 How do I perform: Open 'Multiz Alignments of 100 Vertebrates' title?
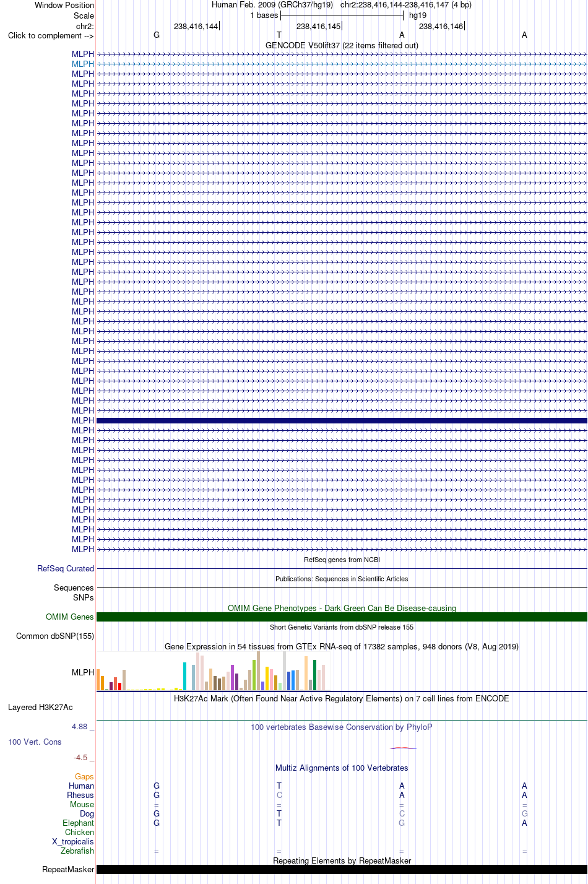(342, 768)
